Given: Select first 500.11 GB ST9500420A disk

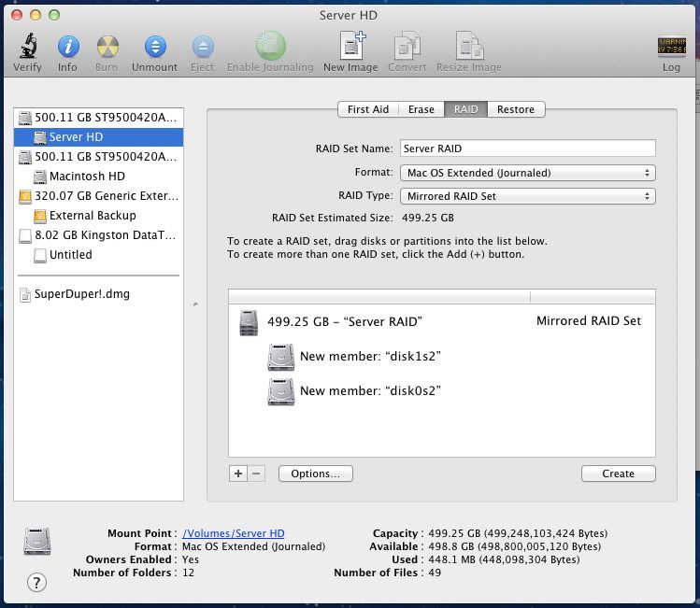Looking at the screenshot, I should pos(98,118).
